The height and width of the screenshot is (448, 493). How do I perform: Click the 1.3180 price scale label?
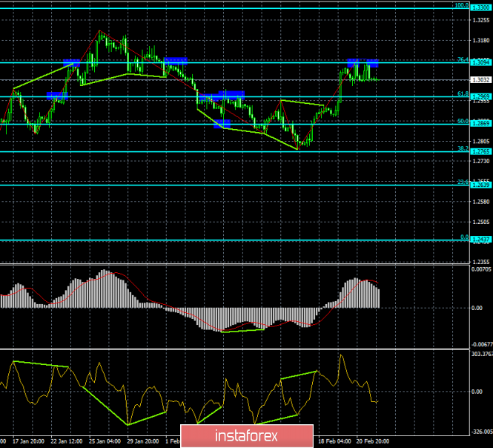click(481, 40)
